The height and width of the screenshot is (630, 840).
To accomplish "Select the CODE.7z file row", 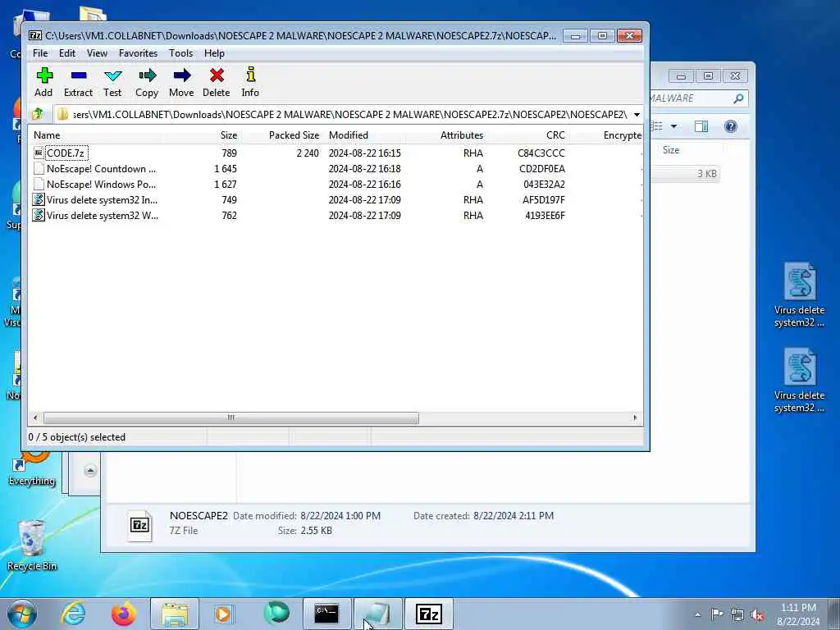I will tap(336, 153).
